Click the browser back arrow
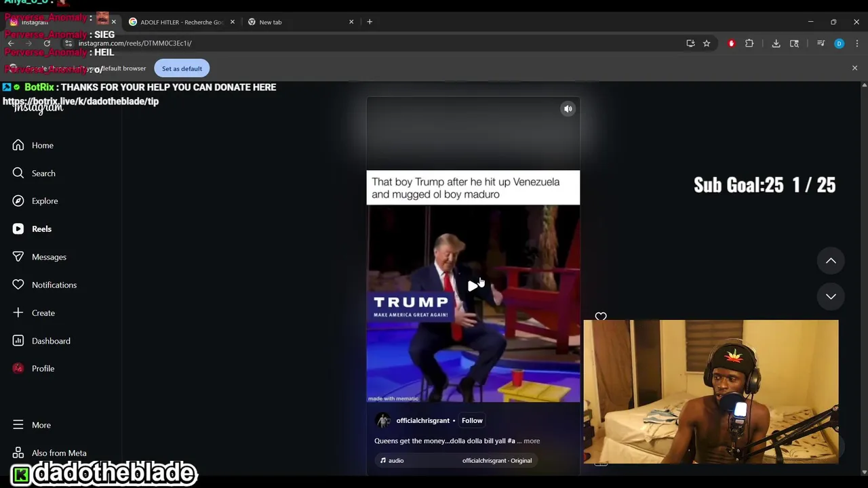Screen dimensions: 868x488 tap(11, 43)
